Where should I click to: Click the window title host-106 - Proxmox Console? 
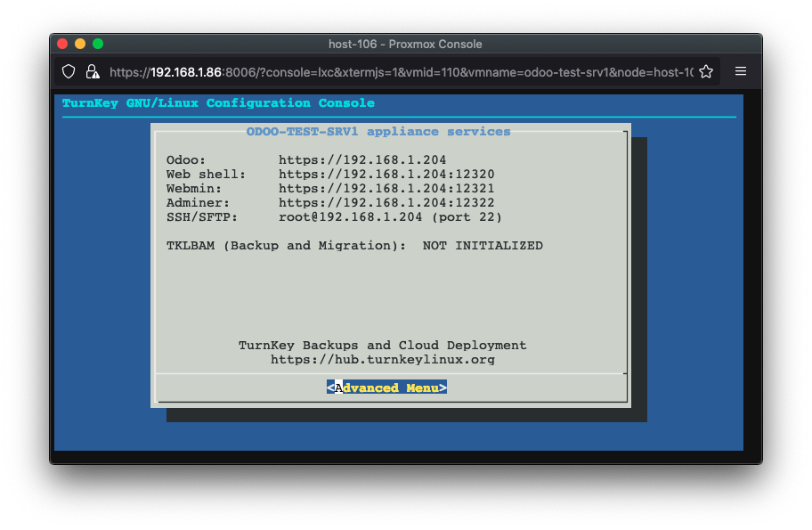pyautogui.click(x=405, y=44)
